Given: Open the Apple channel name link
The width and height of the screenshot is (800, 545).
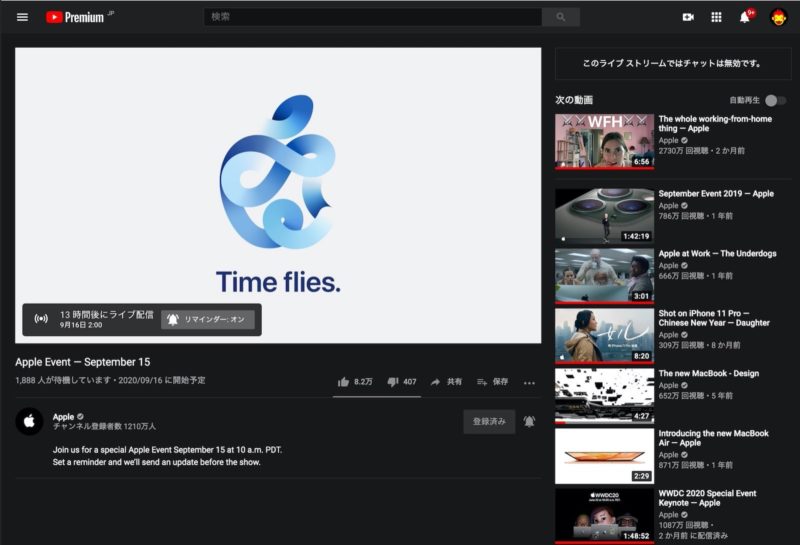Looking at the screenshot, I should tap(63, 416).
